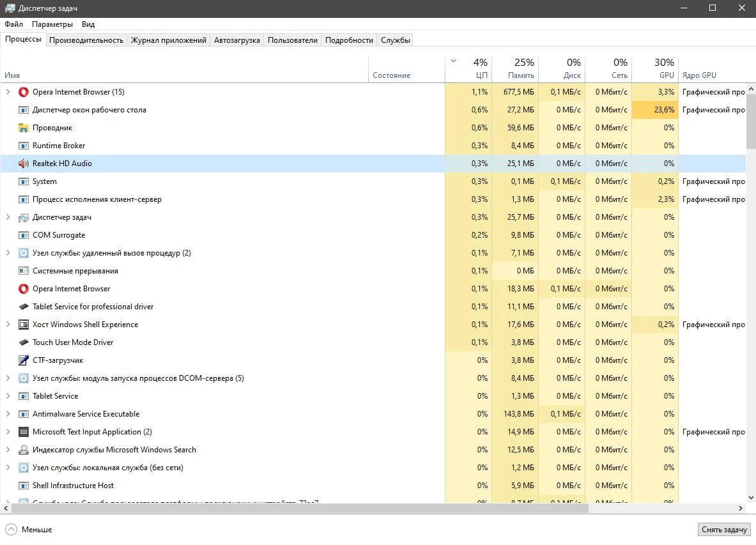The height and width of the screenshot is (545, 756).
Task: Select the Opera Internet Browser (15) icon
Action: [23, 92]
